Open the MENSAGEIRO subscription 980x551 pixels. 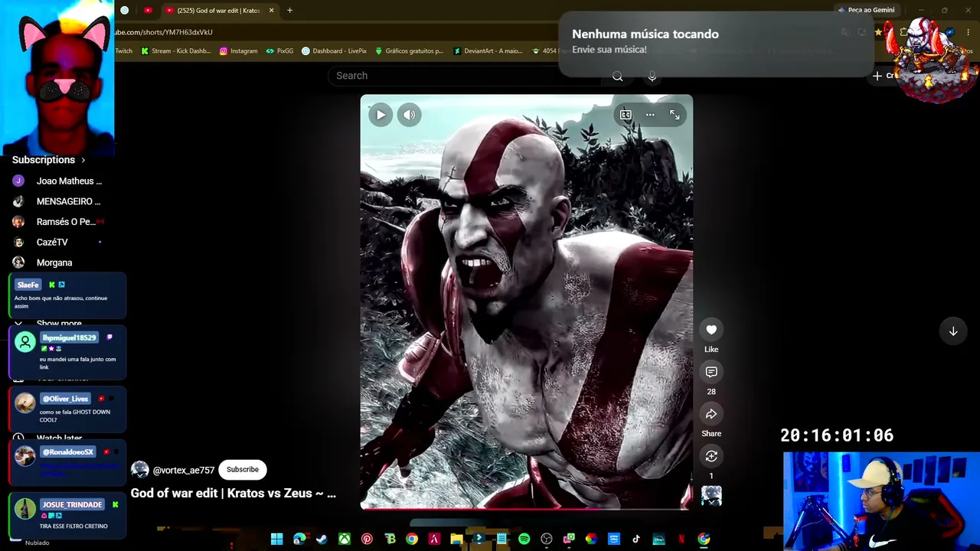point(57,201)
